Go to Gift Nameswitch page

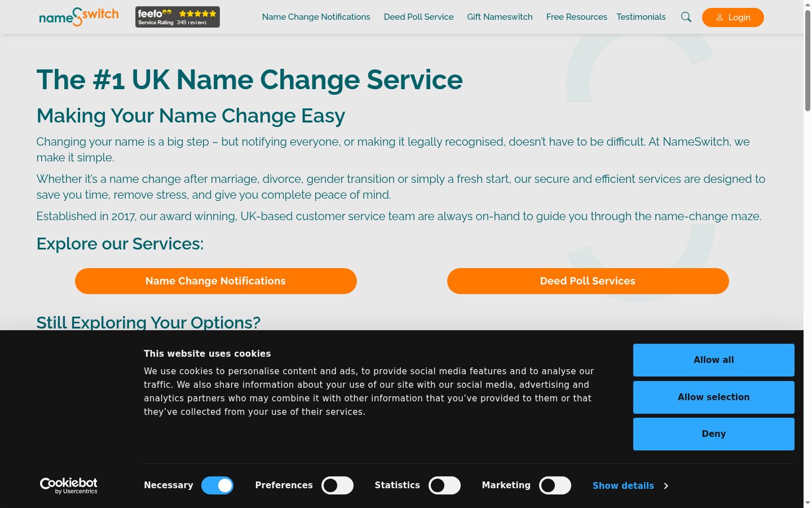click(500, 17)
